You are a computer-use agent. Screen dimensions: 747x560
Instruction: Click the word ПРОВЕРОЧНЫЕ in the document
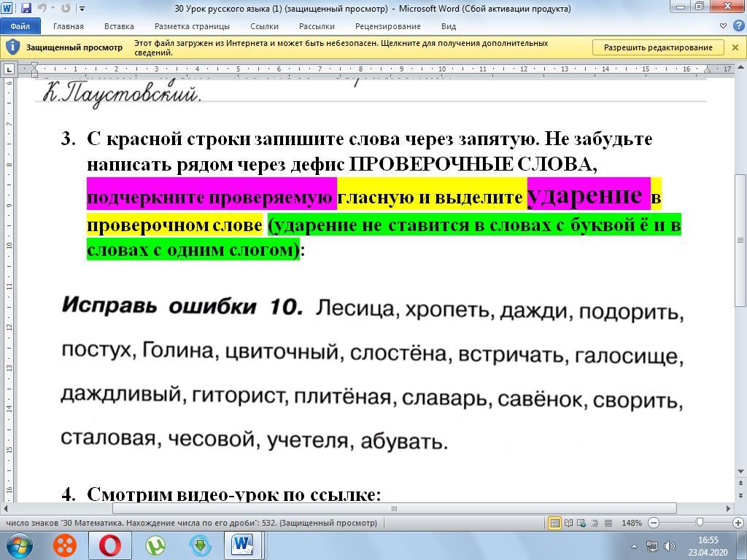point(431,164)
